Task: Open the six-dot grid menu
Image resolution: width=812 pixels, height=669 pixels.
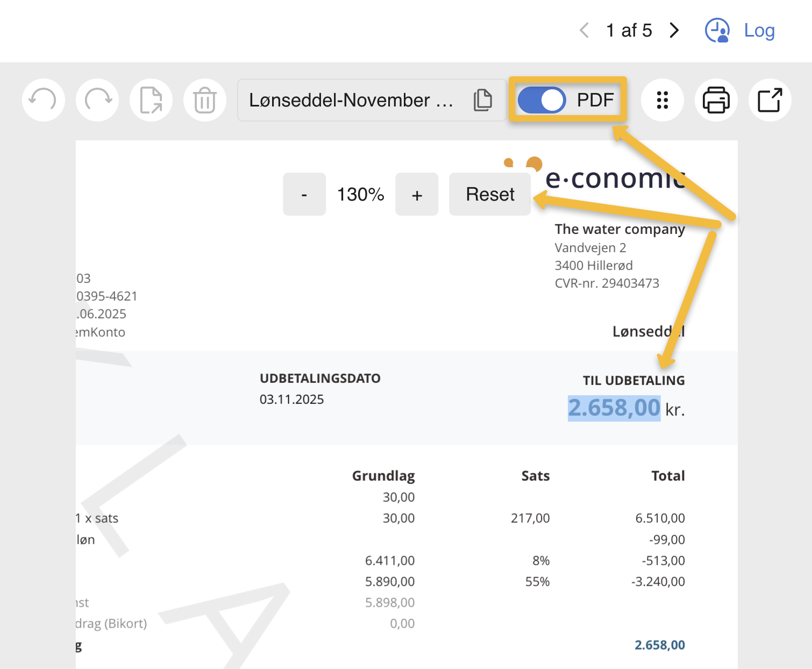Action: 663,100
